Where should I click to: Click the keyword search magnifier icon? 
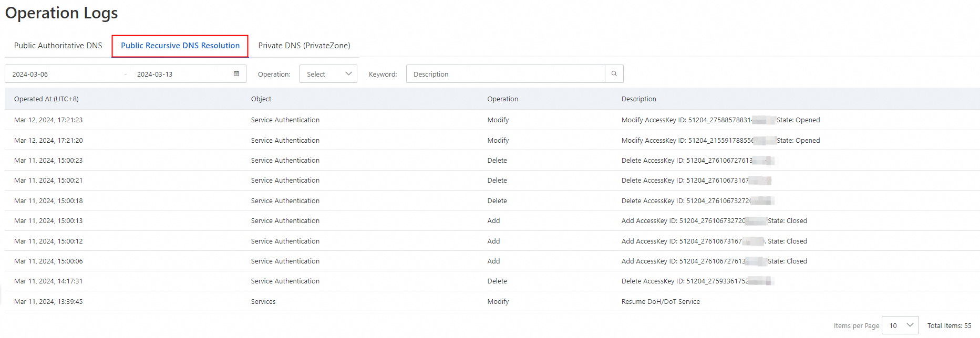tap(614, 74)
